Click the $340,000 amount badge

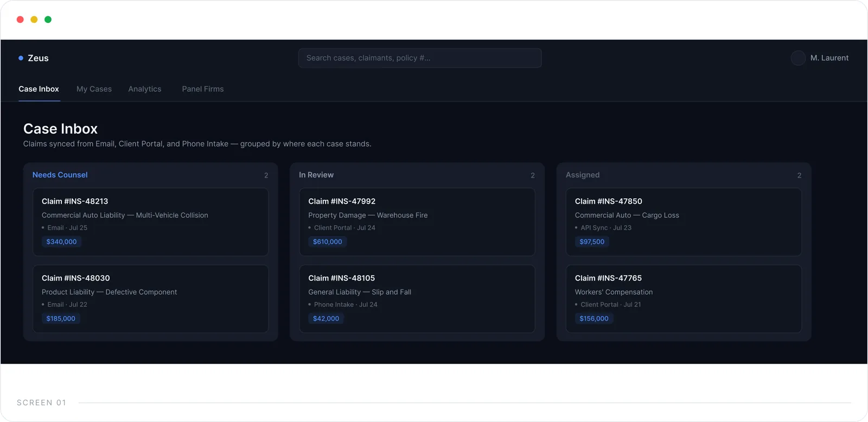coord(62,242)
